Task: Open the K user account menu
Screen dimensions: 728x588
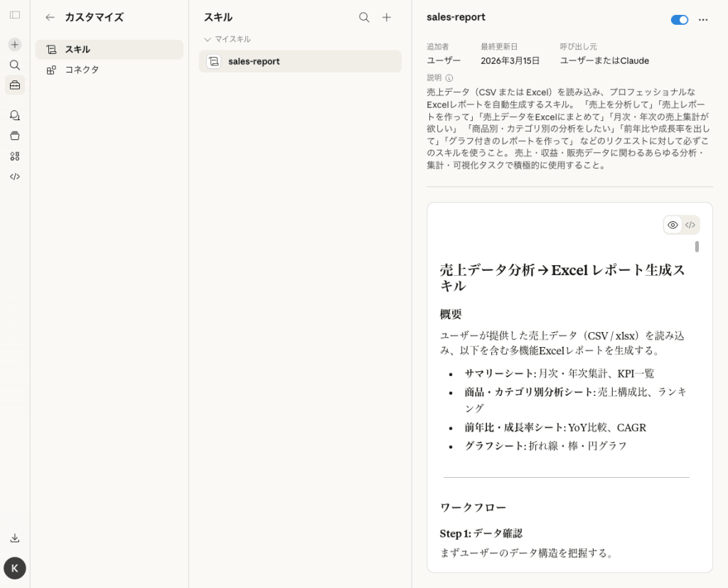Action: point(15,568)
